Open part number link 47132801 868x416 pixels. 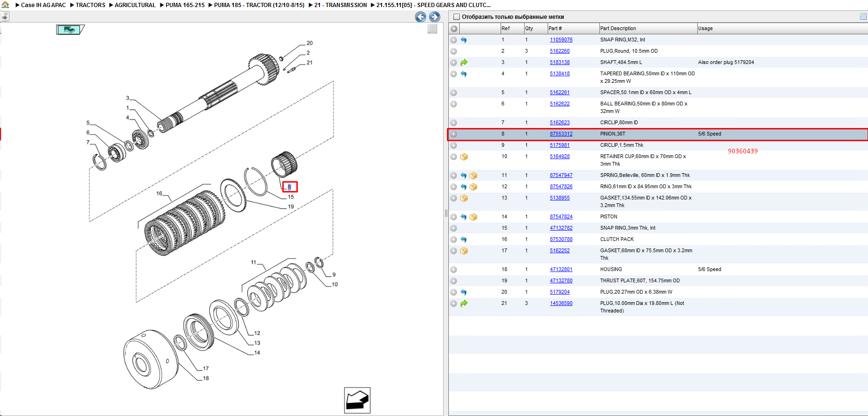(x=561, y=270)
